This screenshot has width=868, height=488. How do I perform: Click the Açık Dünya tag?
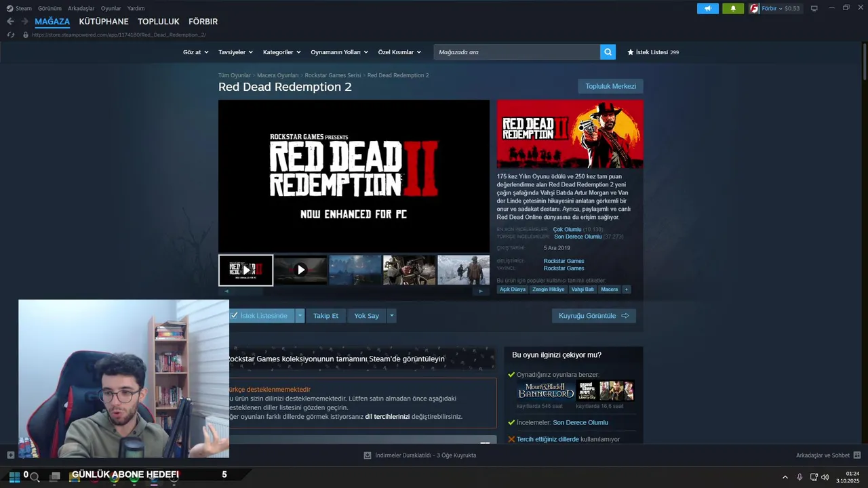click(x=513, y=289)
